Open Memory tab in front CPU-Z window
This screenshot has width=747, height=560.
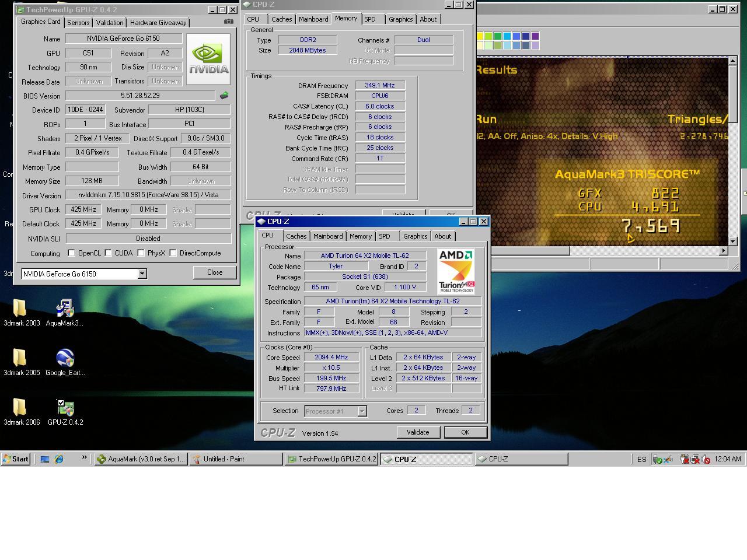click(360, 236)
